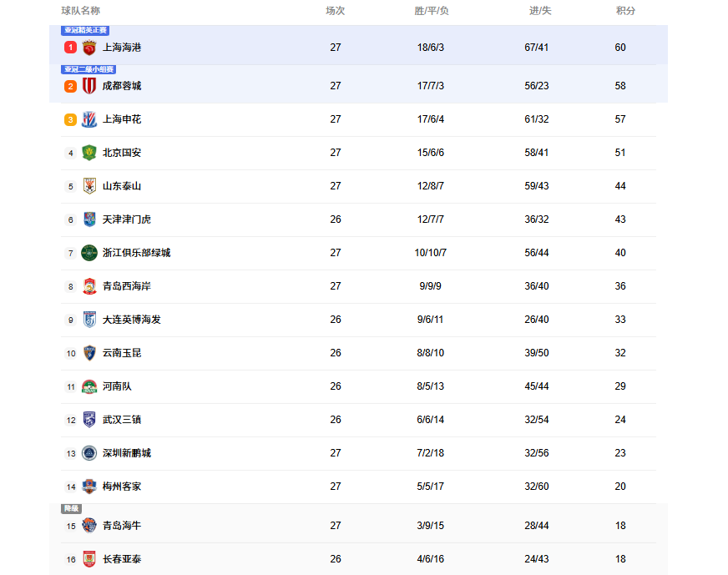Click the Shanghai Port (上海海港) team logo
728x575 pixels.
click(x=89, y=48)
